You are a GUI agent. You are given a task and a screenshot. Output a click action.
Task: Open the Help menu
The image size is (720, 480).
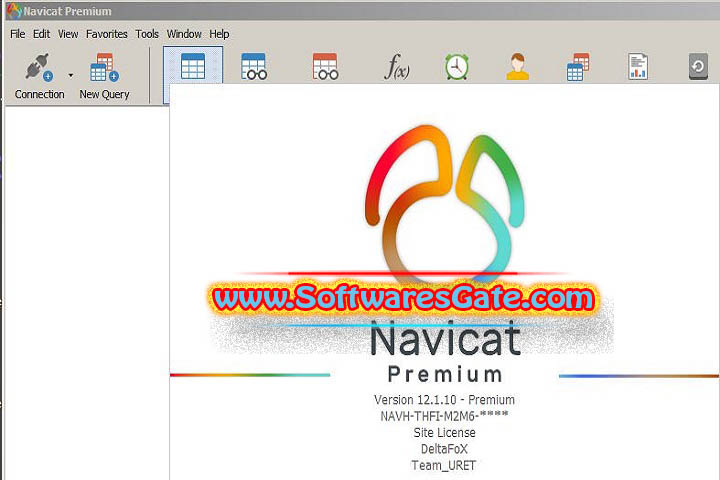[x=219, y=34]
